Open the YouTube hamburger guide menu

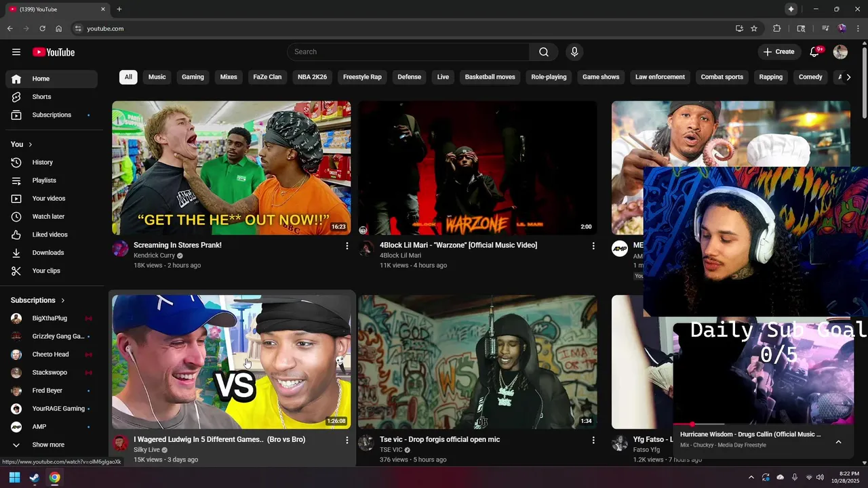coord(16,52)
